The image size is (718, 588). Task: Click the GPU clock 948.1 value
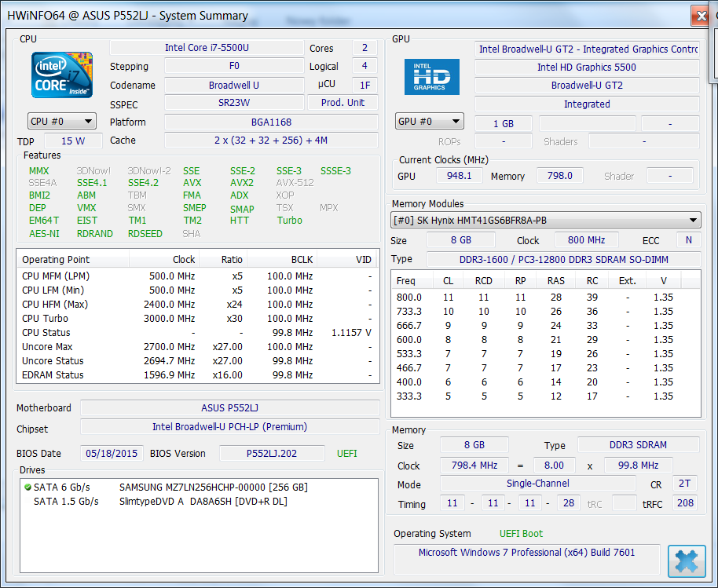pos(459,176)
